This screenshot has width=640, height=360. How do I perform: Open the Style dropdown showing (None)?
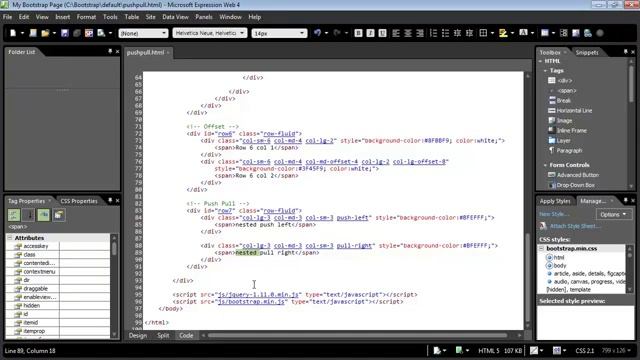[x=143, y=33]
